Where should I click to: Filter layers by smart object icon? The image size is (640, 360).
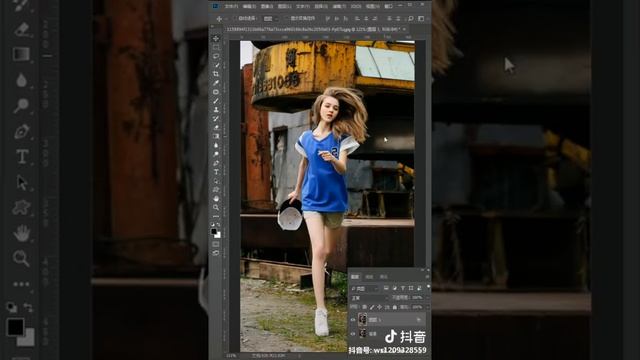(x=419, y=288)
